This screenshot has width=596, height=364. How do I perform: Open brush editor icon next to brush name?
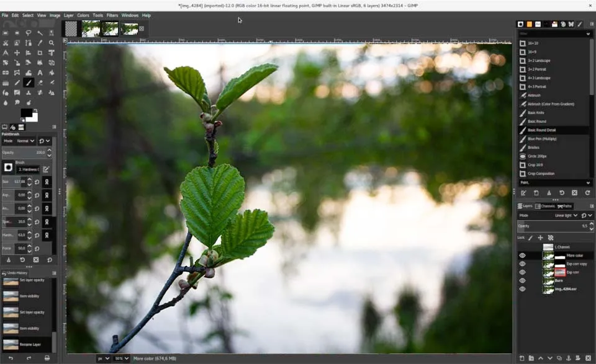coord(46,169)
